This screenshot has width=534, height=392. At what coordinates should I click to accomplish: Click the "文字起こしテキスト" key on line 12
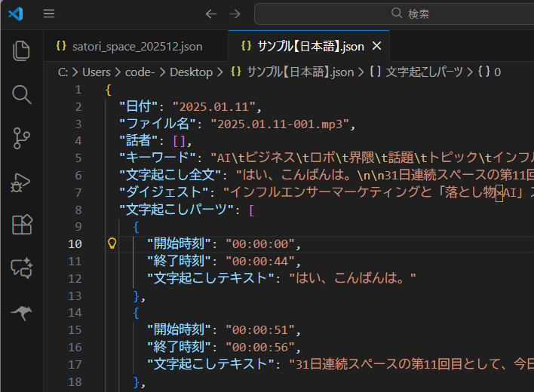pyautogui.click(x=210, y=278)
